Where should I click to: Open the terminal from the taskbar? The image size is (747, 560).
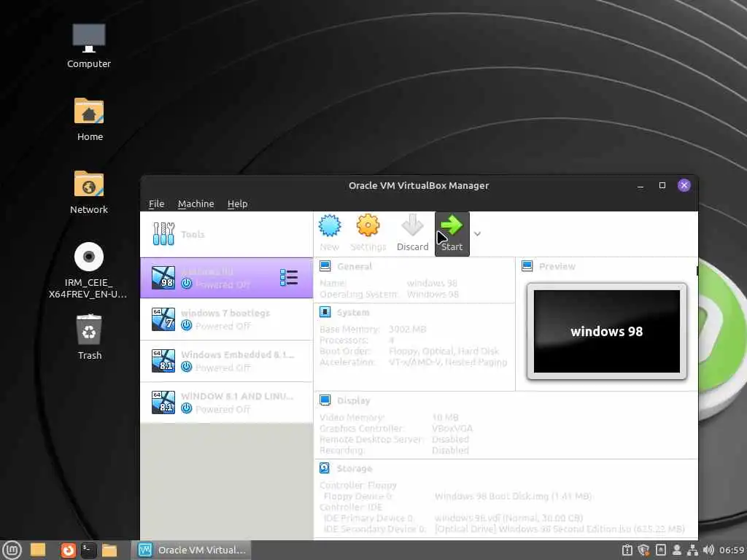point(88,551)
